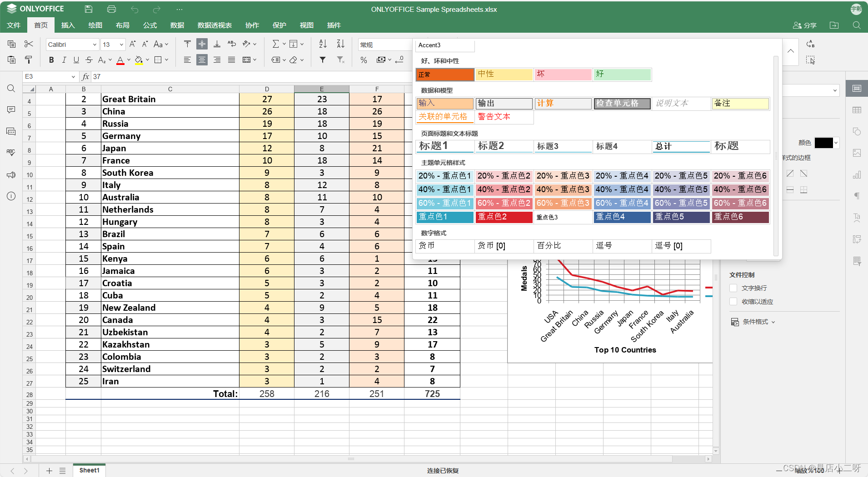
Task: Apply the 好 green cell style
Action: pyautogui.click(x=622, y=75)
